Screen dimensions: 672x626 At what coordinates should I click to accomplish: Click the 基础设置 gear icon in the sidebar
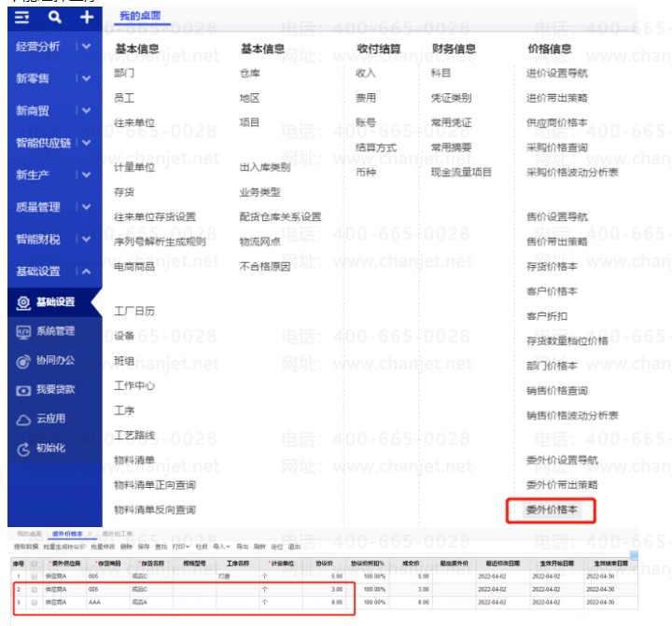(23, 302)
